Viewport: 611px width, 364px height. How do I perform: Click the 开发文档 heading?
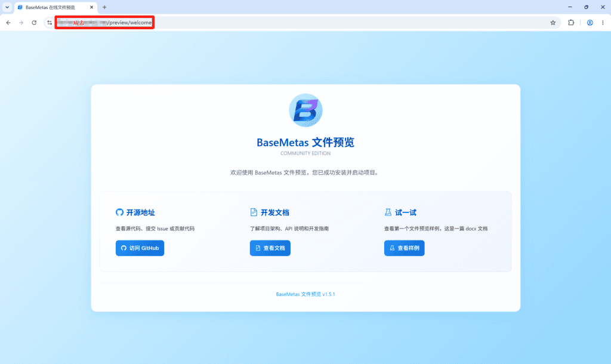(x=274, y=212)
